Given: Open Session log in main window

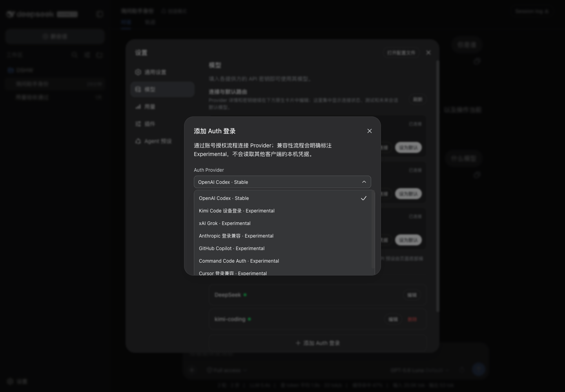Looking at the screenshot, I should (532, 11).
